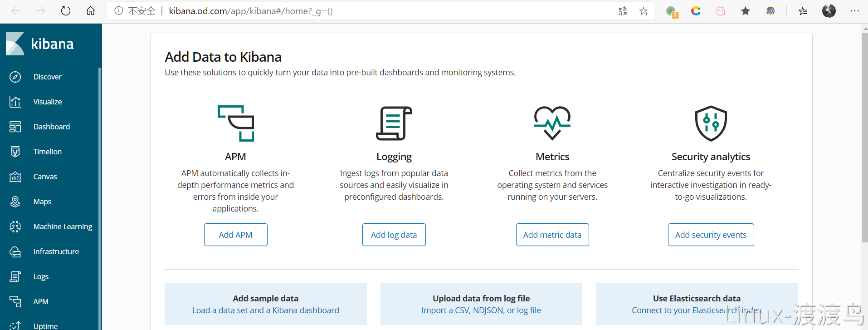Click the Upload data from log file title
Image resolution: width=868 pixels, height=330 pixels.
(481, 298)
